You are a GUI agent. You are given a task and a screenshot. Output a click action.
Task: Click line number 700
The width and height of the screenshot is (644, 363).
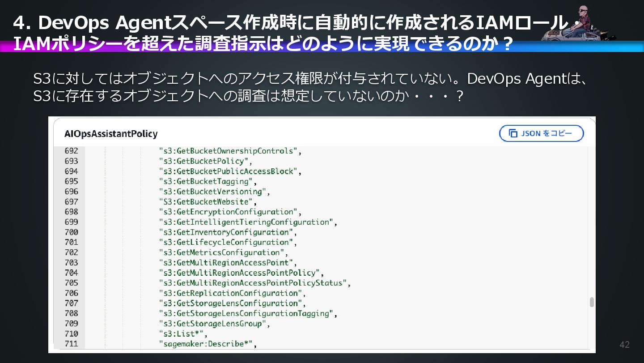71,232
